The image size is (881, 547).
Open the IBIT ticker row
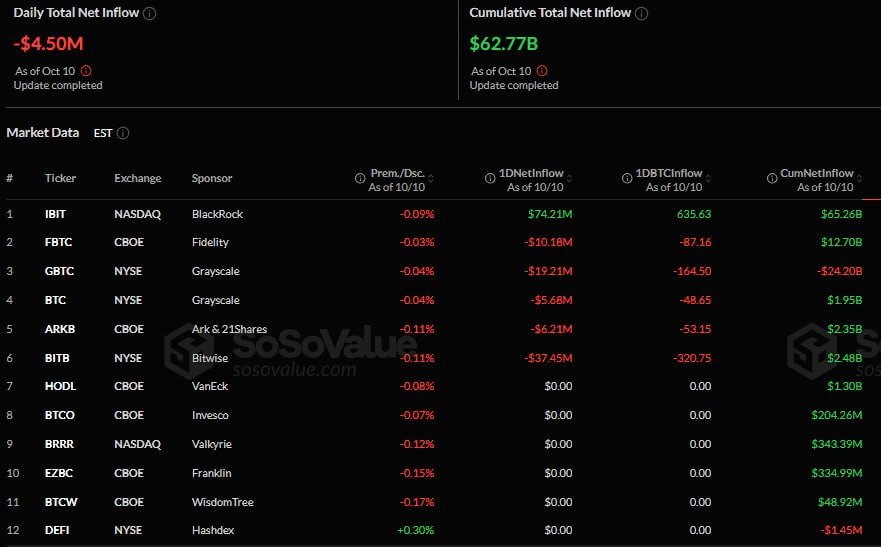click(x=57, y=214)
